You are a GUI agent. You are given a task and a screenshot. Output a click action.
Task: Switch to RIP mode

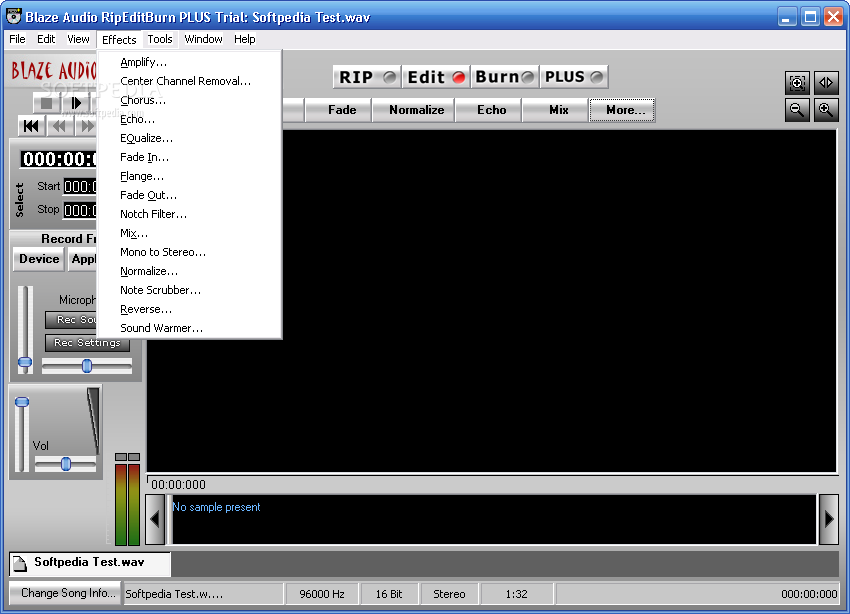367,77
